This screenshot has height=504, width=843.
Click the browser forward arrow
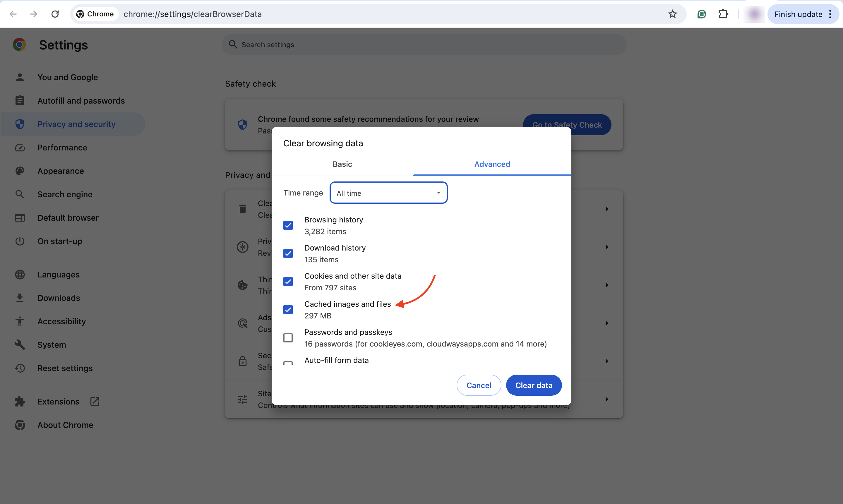point(34,14)
